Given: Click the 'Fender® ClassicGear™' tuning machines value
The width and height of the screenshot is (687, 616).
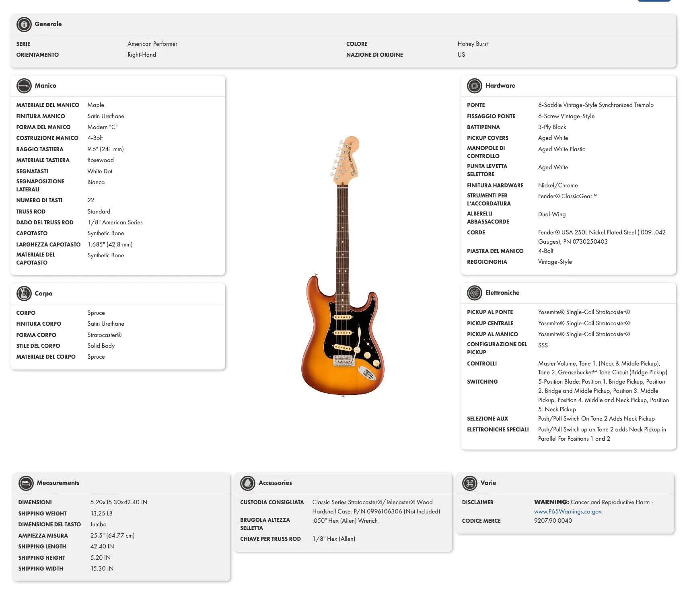Looking at the screenshot, I should coord(568,196).
